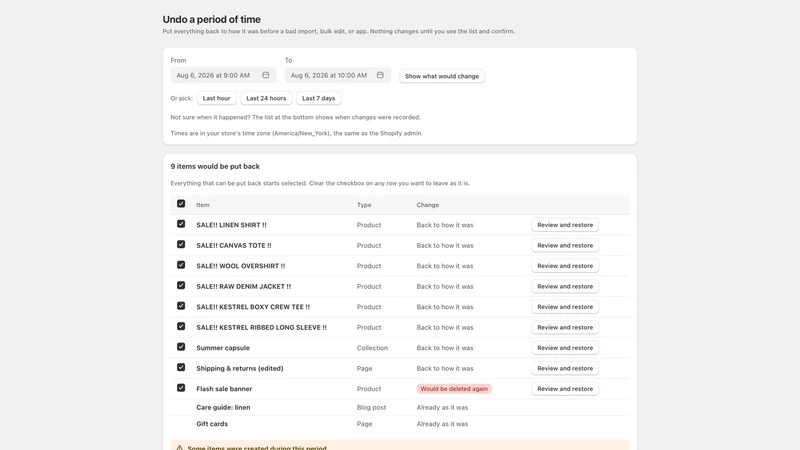Open the To date calendar icon
Viewport: 800px width, 450px height.
[380, 75]
